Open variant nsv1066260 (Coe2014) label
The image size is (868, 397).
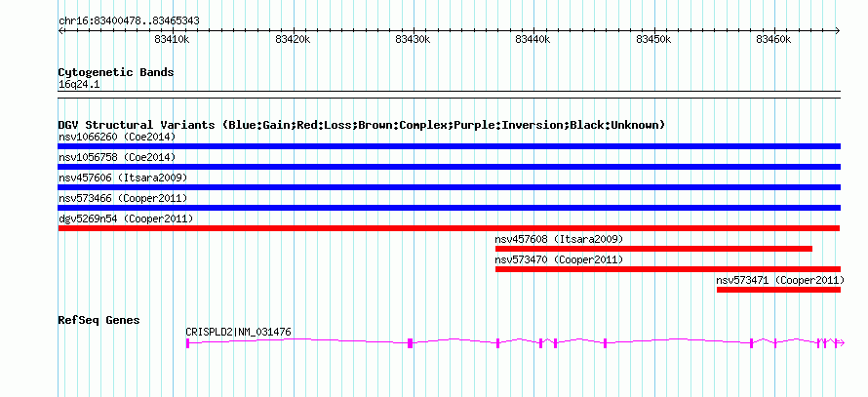point(117,137)
